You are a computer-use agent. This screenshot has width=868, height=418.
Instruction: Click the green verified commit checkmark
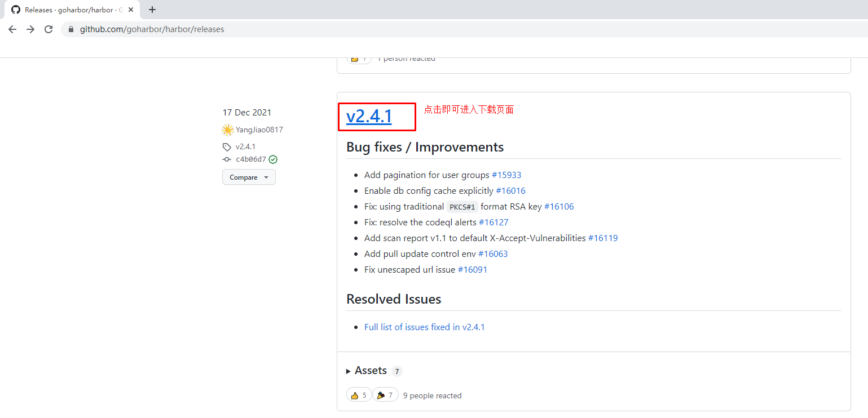click(x=273, y=159)
